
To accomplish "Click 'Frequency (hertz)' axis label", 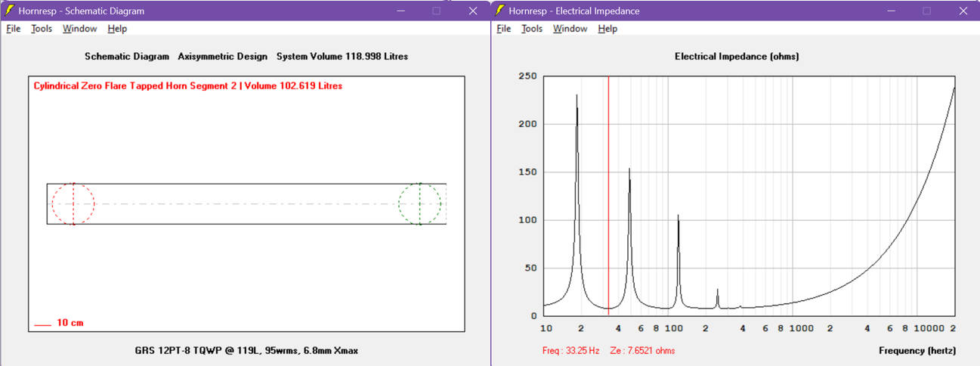I will 917,351.
